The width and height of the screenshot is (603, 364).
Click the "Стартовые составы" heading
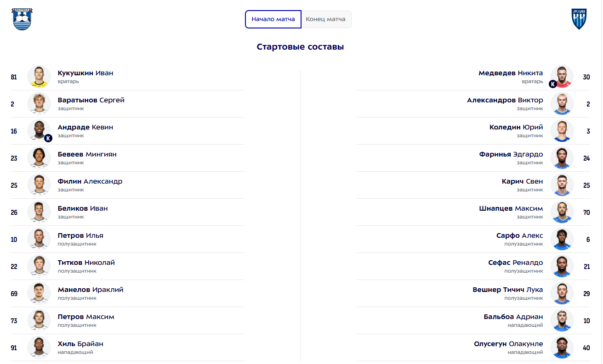tap(300, 47)
